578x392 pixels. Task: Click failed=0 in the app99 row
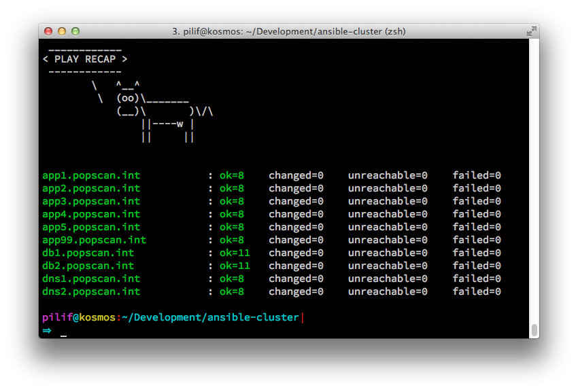(477, 240)
